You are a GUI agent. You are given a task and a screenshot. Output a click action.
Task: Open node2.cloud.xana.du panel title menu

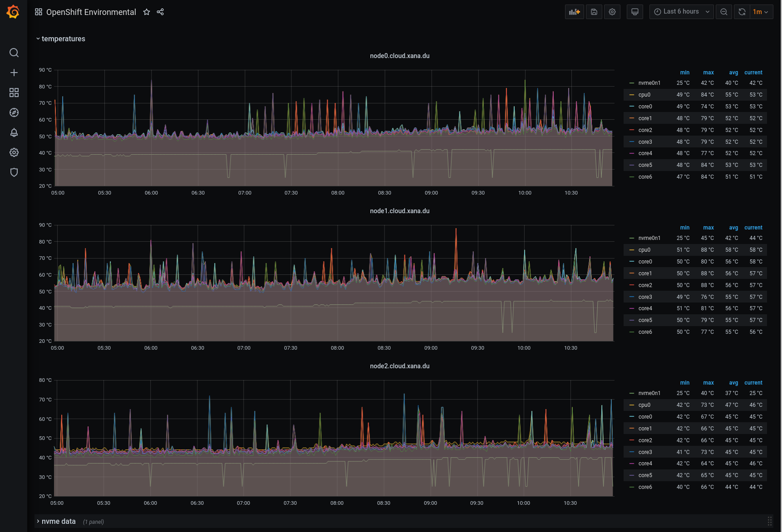click(399, 366)
